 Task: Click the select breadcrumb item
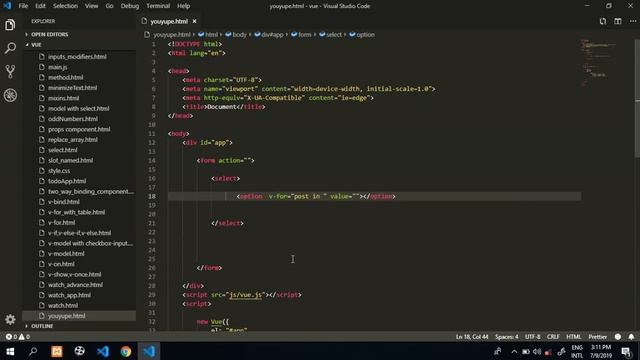click(x=334, y=35)
